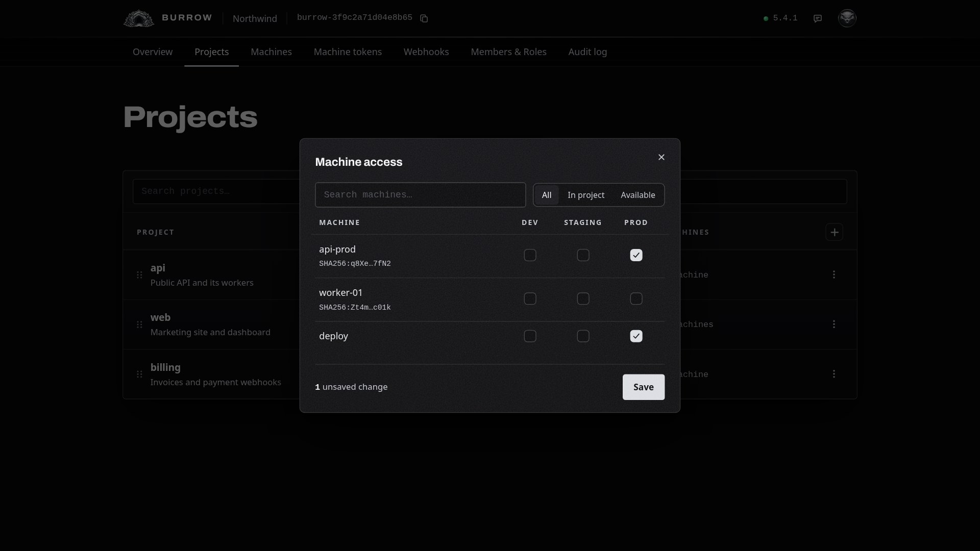Enable Dev access for worker-01
This screenshot has height=551, width=980.
click(x=530, y=298)
